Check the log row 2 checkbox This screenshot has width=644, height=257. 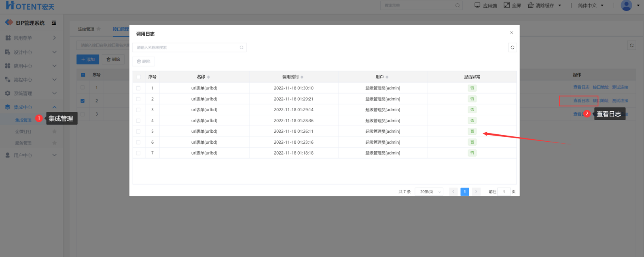coord(138,99)
